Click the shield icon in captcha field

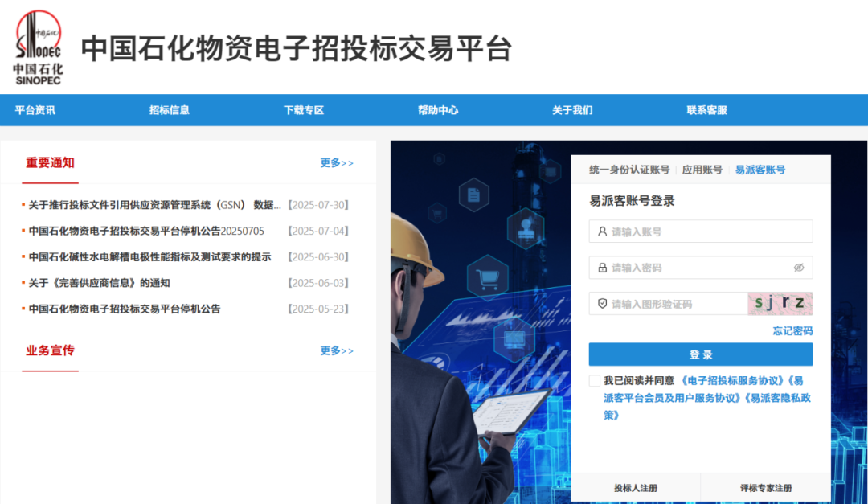click(x=602, y=304)
